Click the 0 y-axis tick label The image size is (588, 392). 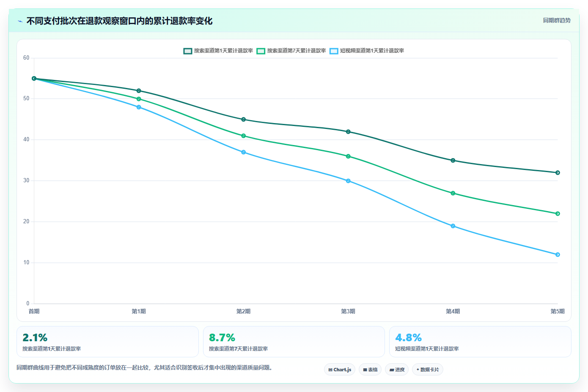click(x=28, y=304)
